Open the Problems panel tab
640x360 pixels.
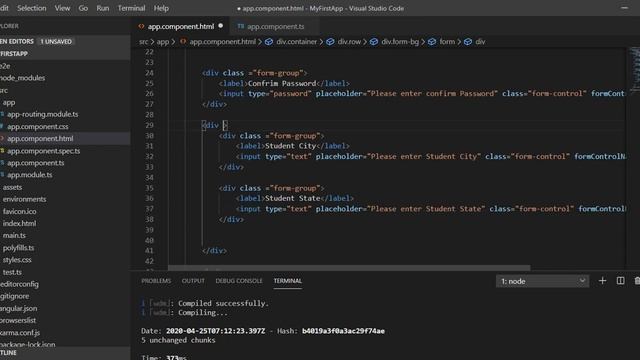tap(156, 281)
